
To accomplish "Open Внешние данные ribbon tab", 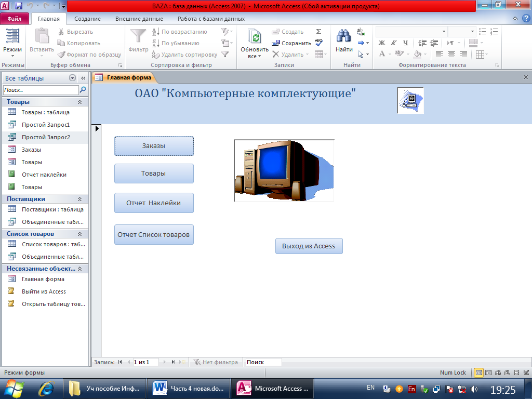I will tap(139, 19).
